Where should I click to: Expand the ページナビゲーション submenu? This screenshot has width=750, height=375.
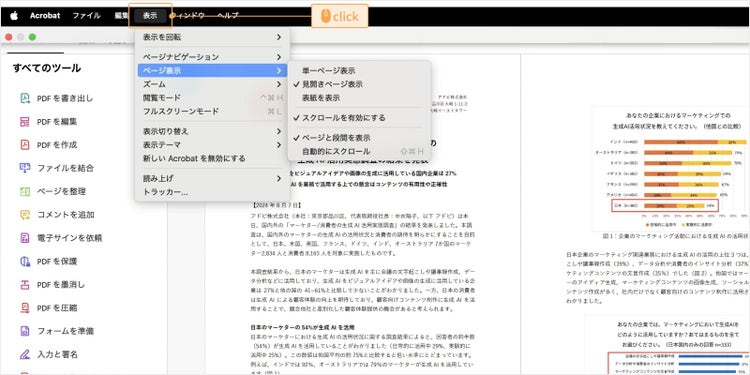pyautogui.click(x=212, y=57)
